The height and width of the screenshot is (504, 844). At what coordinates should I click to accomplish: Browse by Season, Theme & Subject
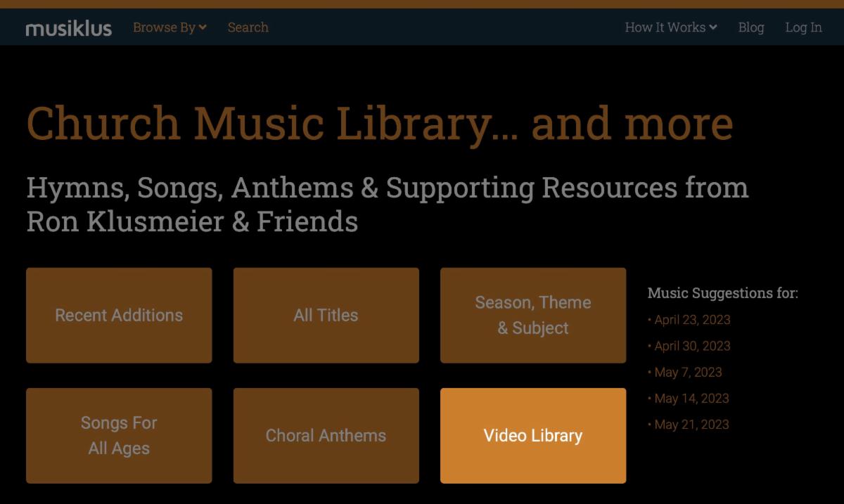point(532,315)
